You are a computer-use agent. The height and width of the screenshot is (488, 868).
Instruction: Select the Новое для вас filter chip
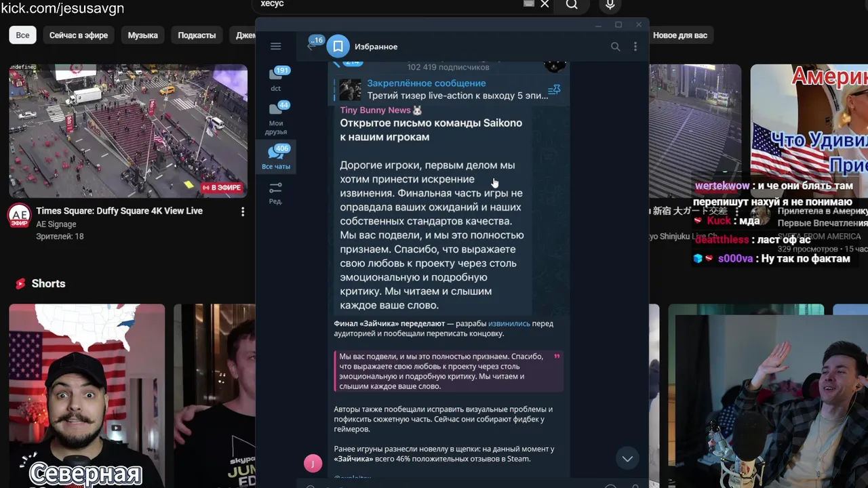[x=680, y=35]
